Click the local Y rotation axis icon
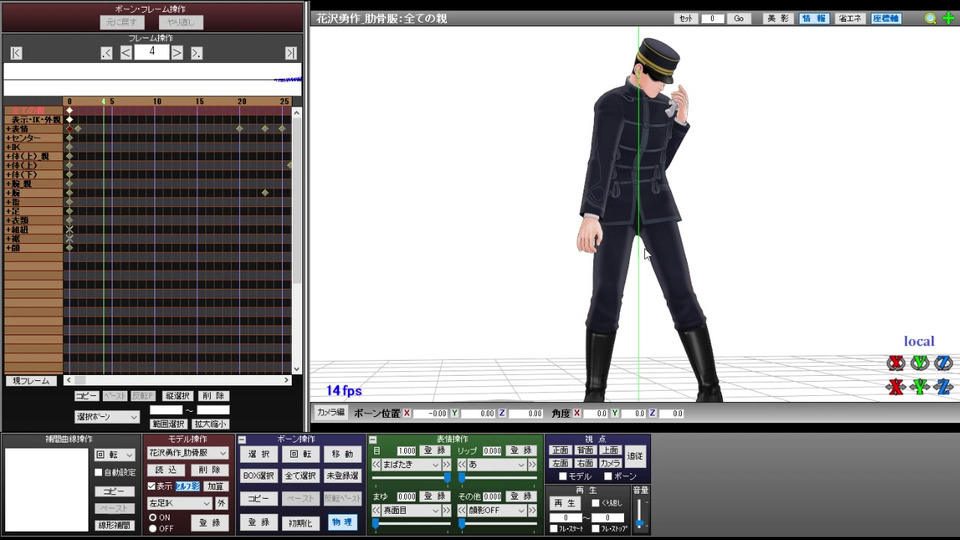Screen dimensions: 960x540 (920, 363)
